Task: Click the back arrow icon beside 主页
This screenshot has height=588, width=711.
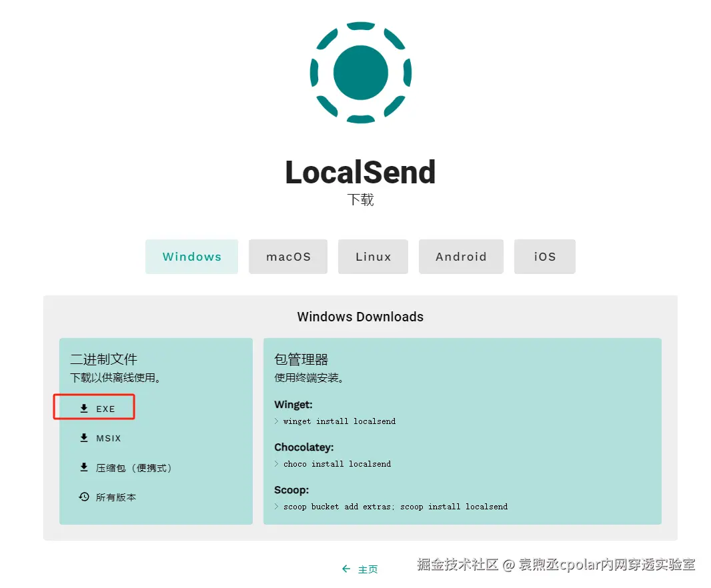Action: click(346, 569)
